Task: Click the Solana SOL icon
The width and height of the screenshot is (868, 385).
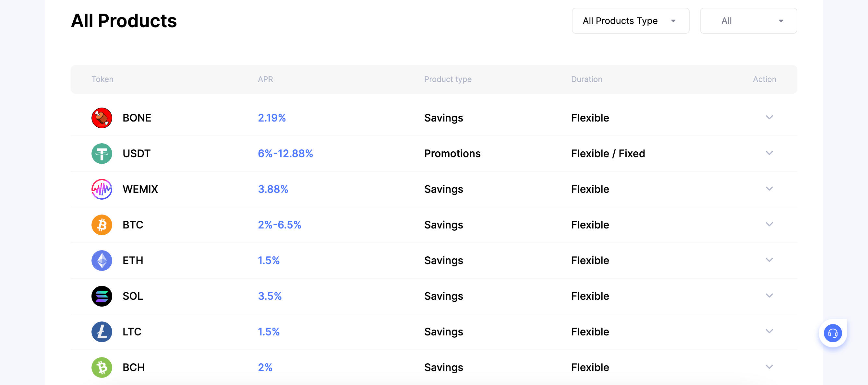Action: pos(102,296)
